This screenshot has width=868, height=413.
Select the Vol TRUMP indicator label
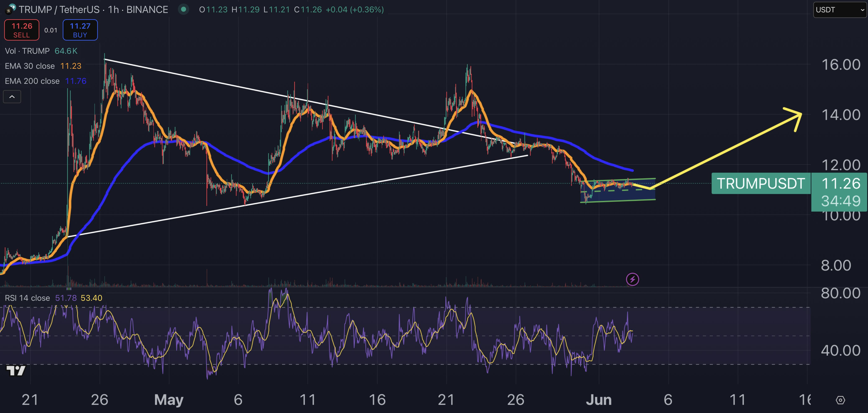[x=27, y=51]
